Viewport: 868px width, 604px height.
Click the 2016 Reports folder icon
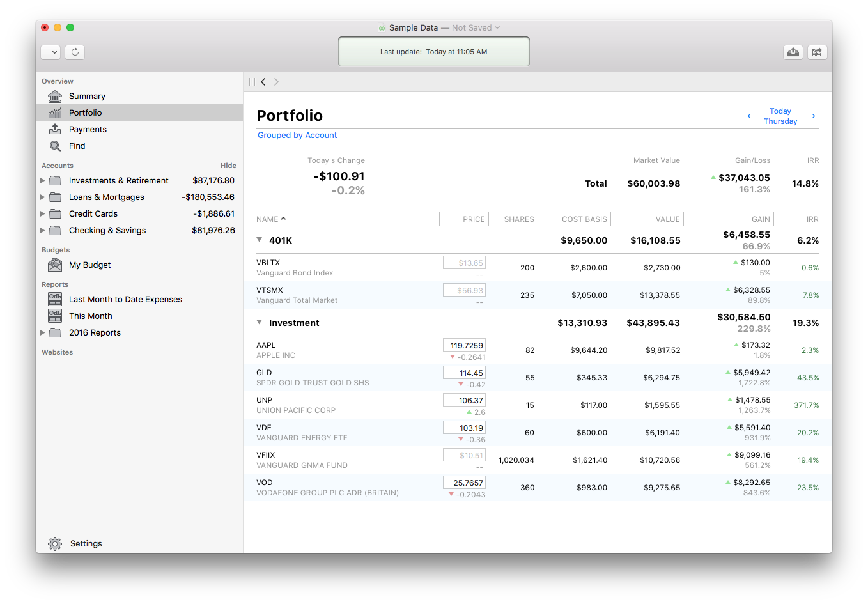click(x=56, y=332)
